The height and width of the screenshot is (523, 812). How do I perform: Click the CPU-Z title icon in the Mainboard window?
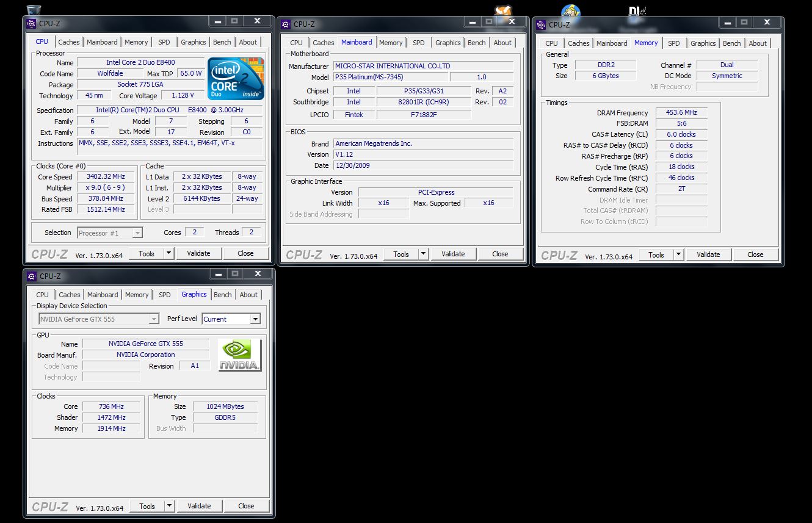[286, 24]
